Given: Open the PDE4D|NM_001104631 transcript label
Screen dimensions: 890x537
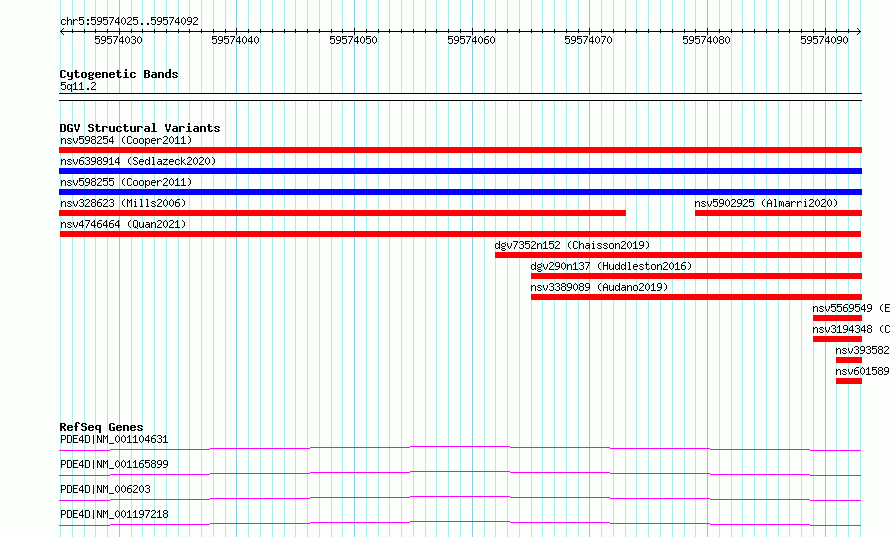Looking at the screenshot, I should (x=114, y=439).
